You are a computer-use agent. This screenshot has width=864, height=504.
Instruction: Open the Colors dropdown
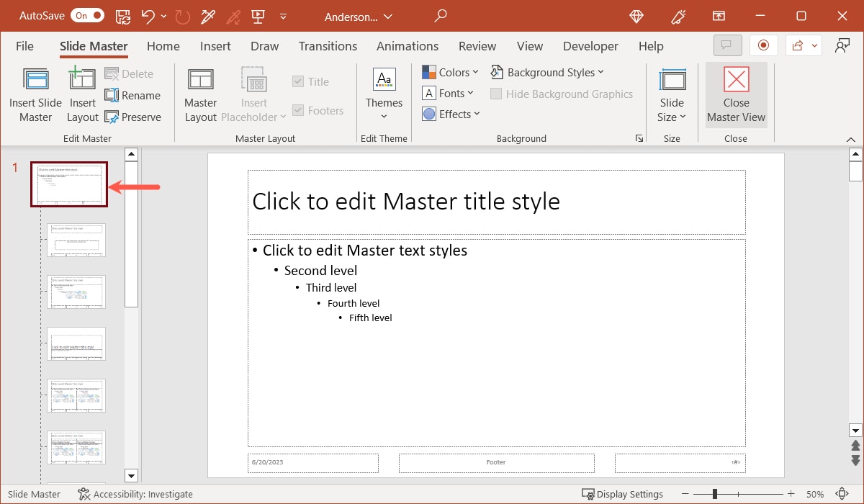[x=450, y=72]
